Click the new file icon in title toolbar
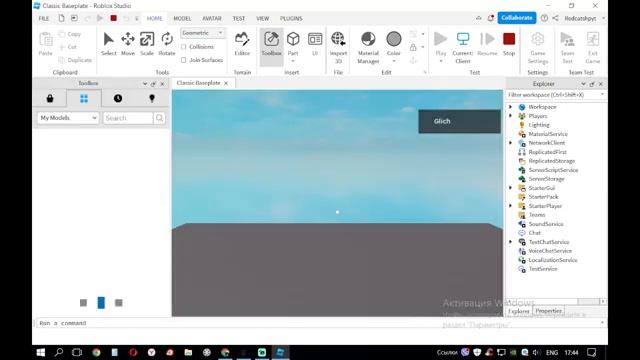The height and width of the screenshot is (360, 640). point(61,18)
